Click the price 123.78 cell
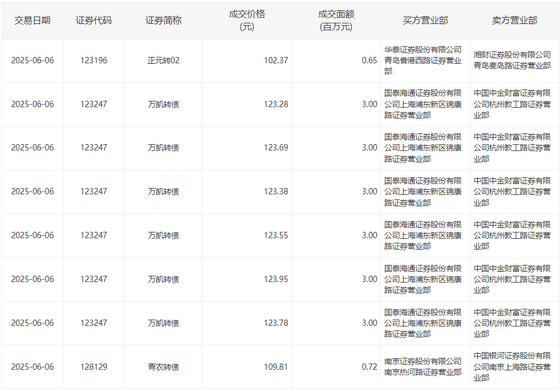560x392 pixels. [247, 323]
